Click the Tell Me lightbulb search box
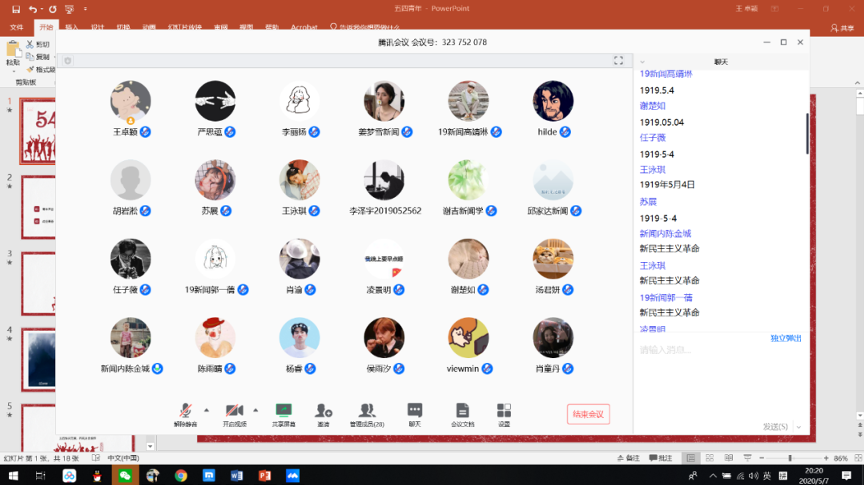This screenshot has height=485, width=864. coord(365,27)
